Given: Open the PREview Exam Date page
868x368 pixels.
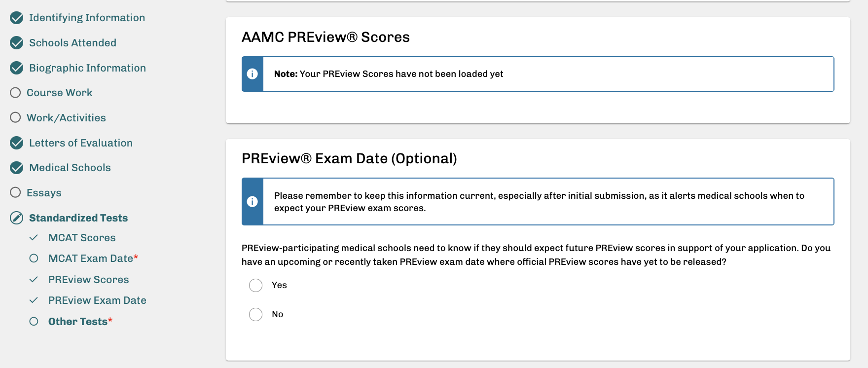Looking at the screenshot, I should [97, 300].
